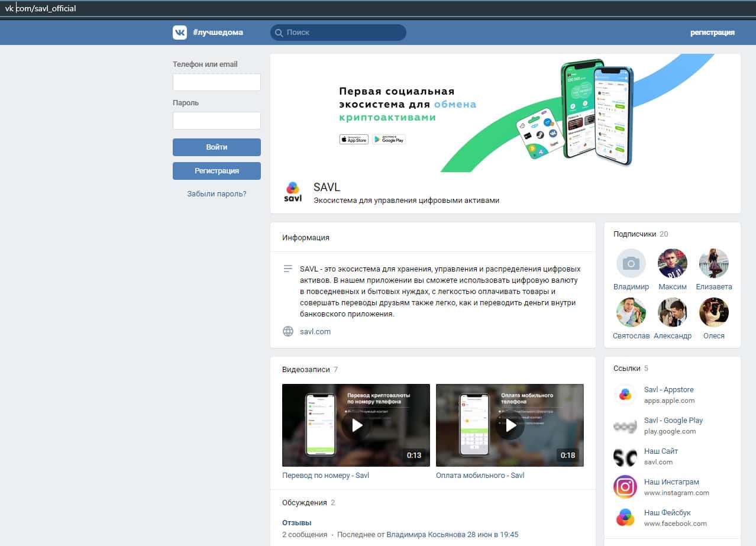Click the Google Play badge in banner

click(389, 140)
